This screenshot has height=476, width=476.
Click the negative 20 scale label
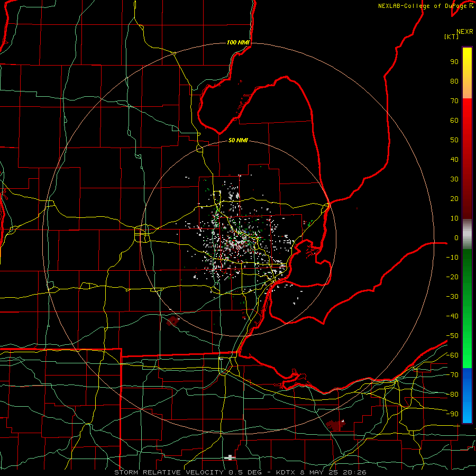click(x=452, y=277)
